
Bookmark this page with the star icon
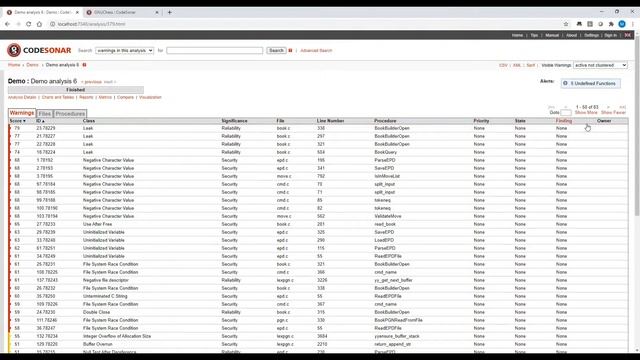coord(566,24)
